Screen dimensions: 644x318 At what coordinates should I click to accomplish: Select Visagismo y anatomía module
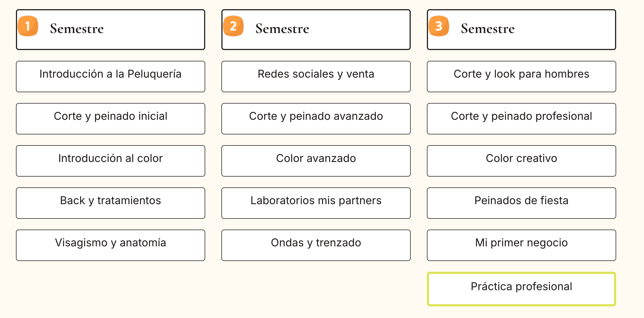click(x=111, y=245)
